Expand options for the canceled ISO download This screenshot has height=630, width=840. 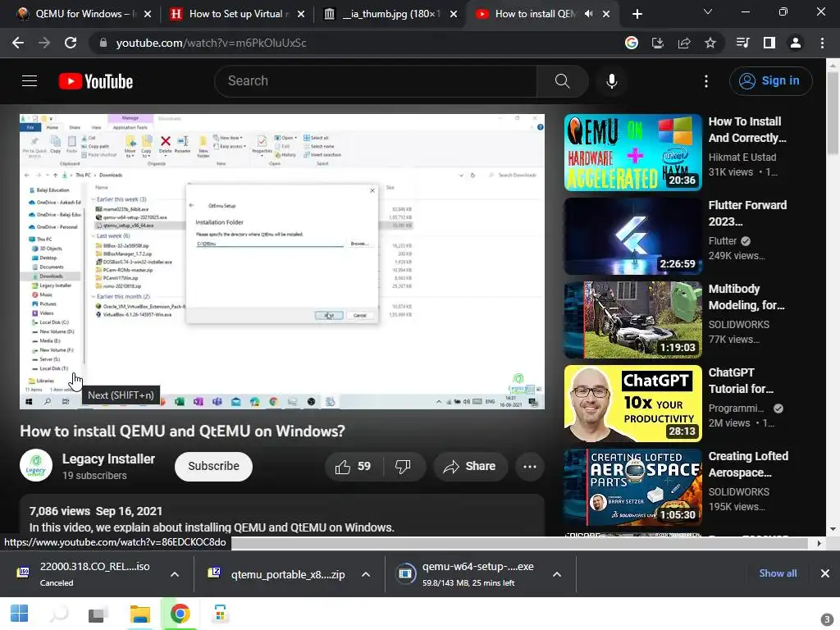pyautogui.click(x=175, y=574)
